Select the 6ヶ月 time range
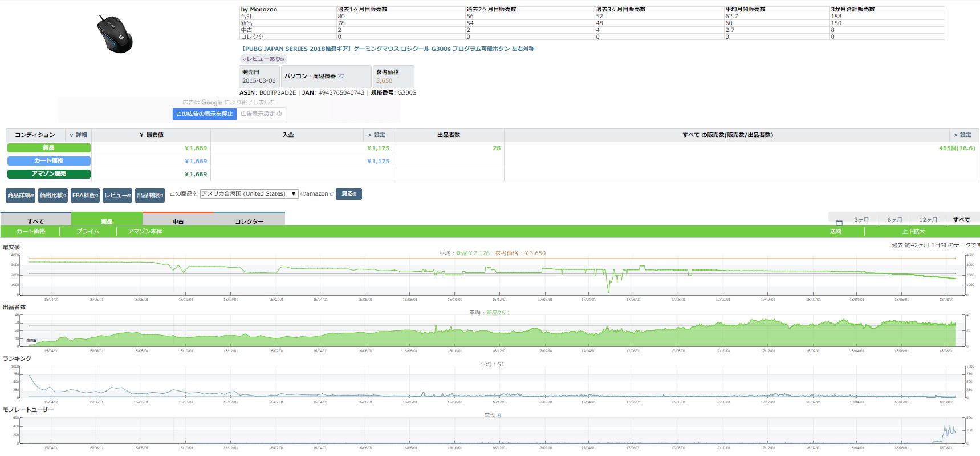This screenshot has height=456, width=980. point(894,220)
